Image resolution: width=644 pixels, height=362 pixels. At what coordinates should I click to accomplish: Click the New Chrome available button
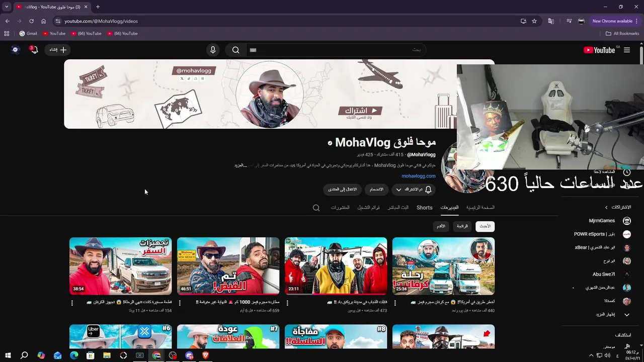[615, 21]
